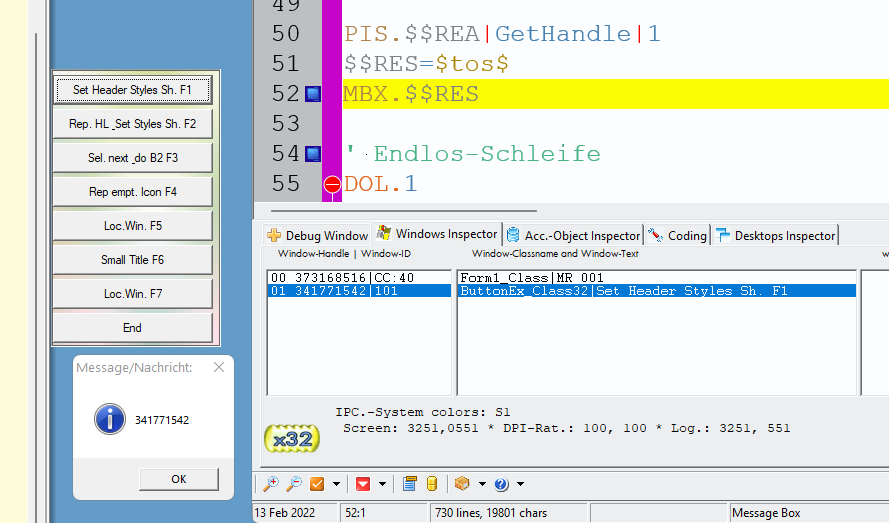Viewport: 889px width, 523px height.
Task: Open dropdown arrow next to help icon
Action: tap(520, 484)
